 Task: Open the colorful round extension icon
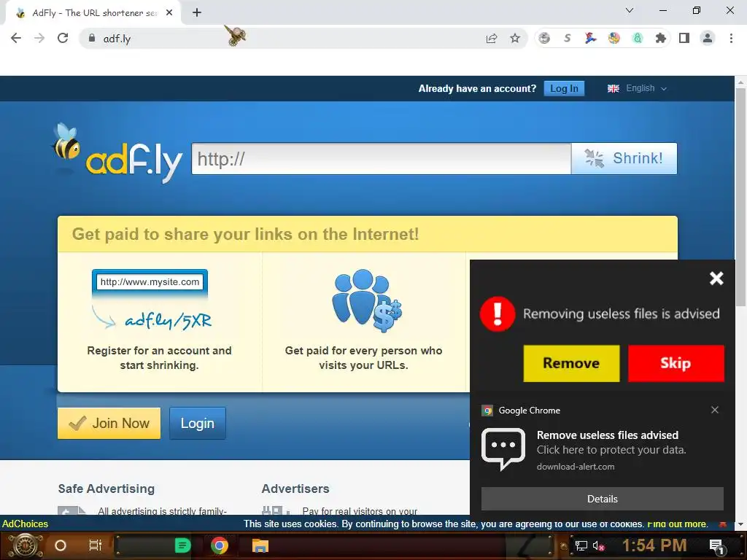[x=614, y=38]
